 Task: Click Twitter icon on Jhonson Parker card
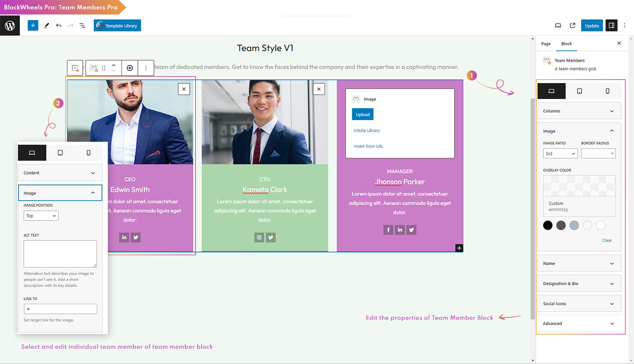click(411, 230)
